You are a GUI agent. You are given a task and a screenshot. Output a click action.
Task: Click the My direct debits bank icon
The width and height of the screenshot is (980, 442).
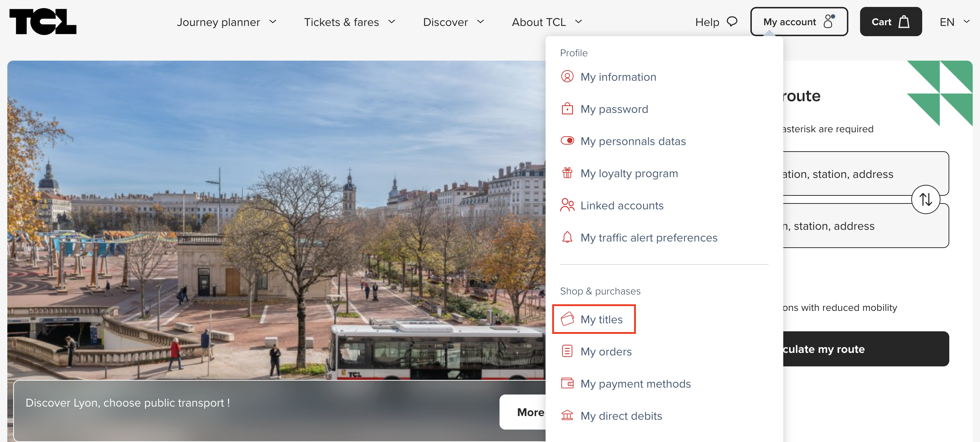coord(567,415)
